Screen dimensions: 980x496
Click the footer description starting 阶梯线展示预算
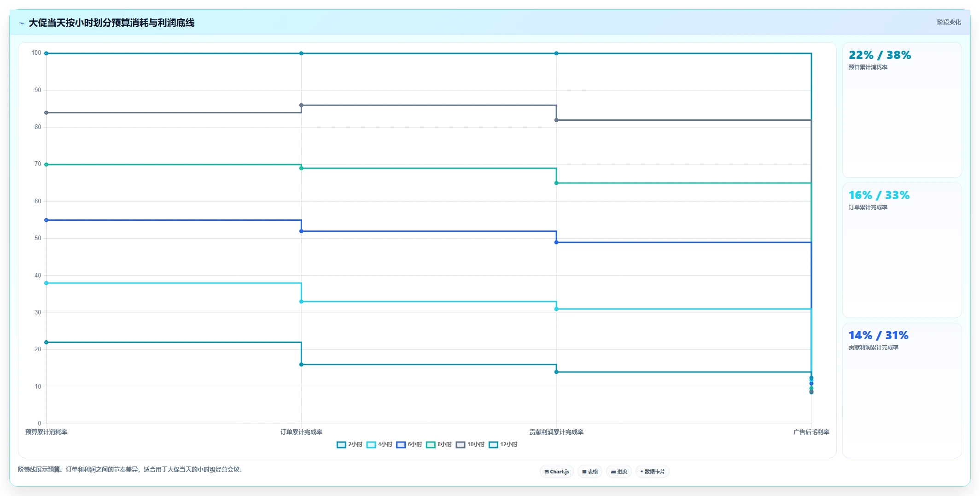(130, 469)
